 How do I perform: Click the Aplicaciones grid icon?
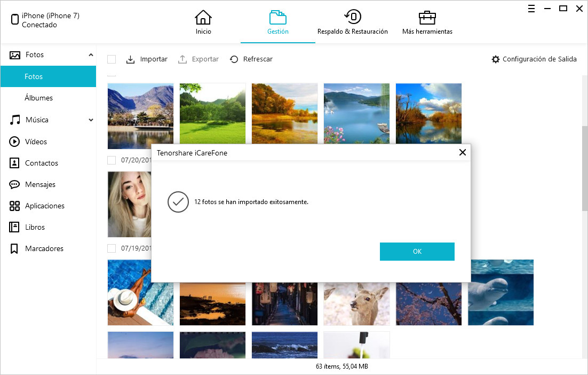tap(14, 206)
